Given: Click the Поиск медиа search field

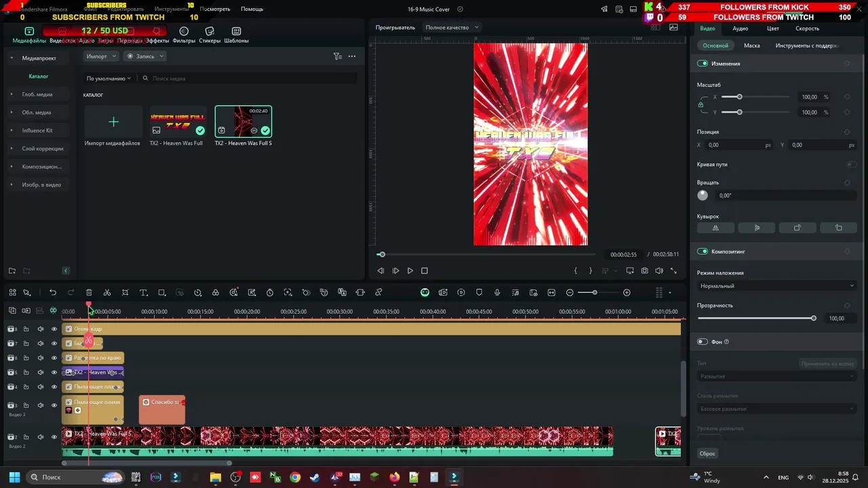Looking at the screenshot, I should tap(248, 79).
